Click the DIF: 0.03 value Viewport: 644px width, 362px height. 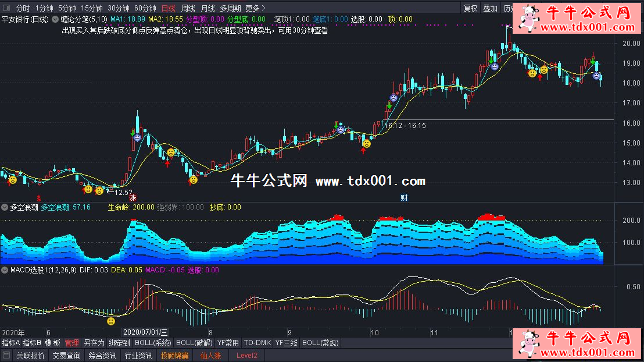click(x=94, y=270)
